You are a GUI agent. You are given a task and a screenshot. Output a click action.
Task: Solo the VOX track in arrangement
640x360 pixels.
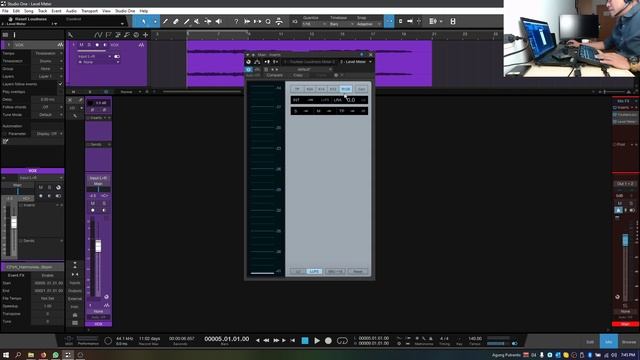89,44
